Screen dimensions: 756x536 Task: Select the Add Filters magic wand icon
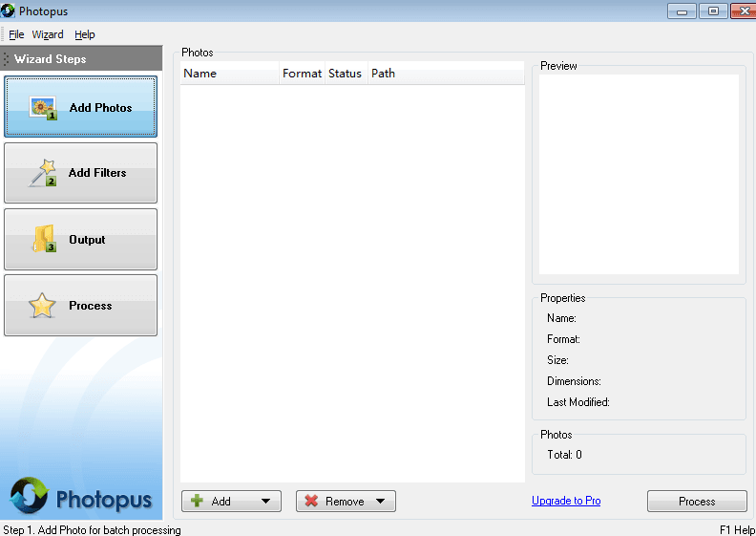coord(43,173)
